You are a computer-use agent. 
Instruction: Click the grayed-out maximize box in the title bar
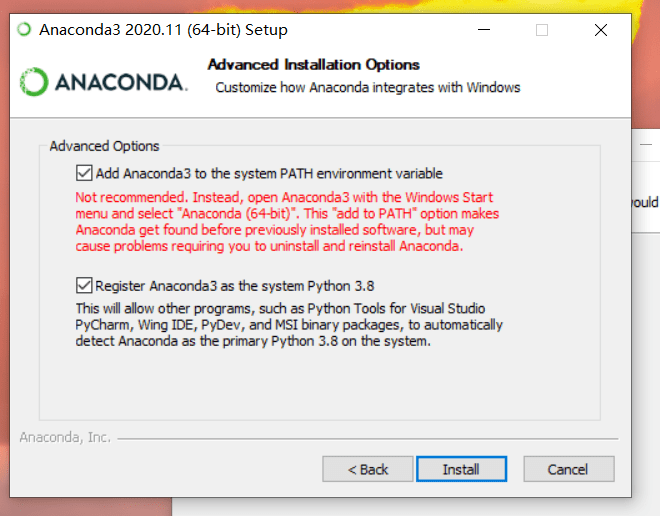pos(542,30)
